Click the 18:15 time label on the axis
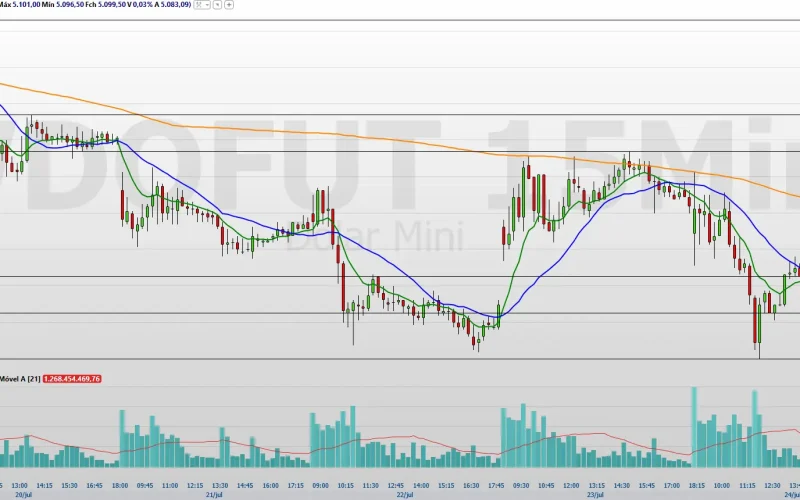The image size is (800, 500). tap(696, 485)
